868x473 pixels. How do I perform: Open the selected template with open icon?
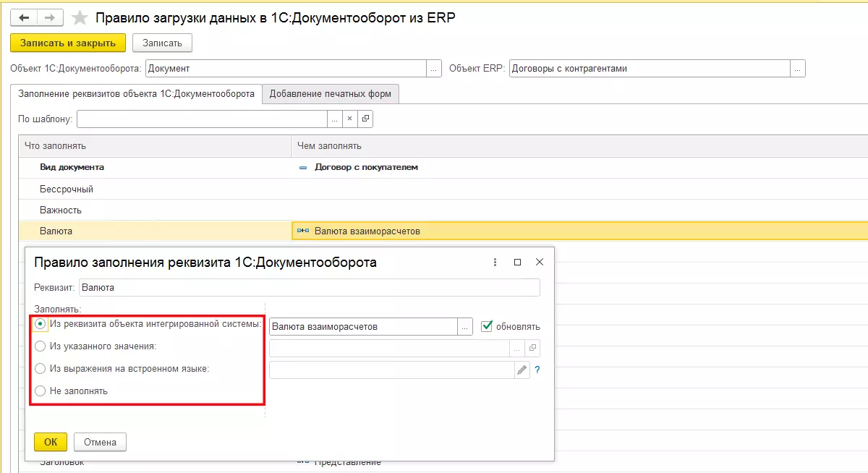(x=365, y=119)
